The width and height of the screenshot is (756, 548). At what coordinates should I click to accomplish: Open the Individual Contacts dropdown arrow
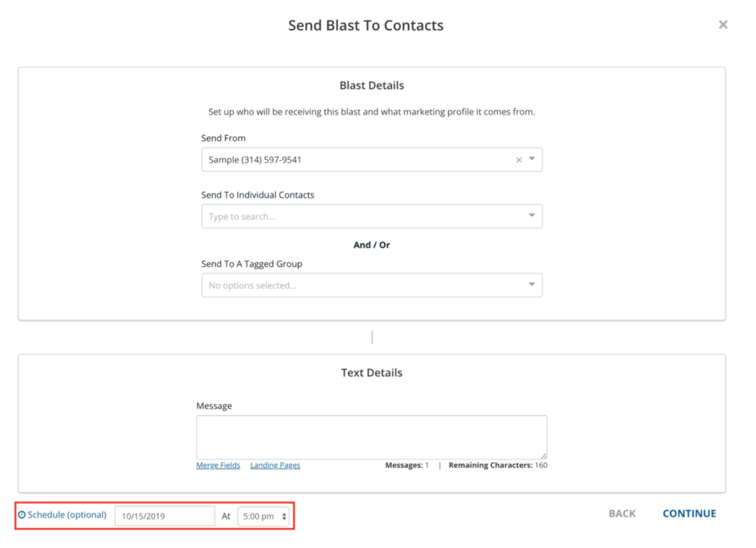tap(532, 216)
